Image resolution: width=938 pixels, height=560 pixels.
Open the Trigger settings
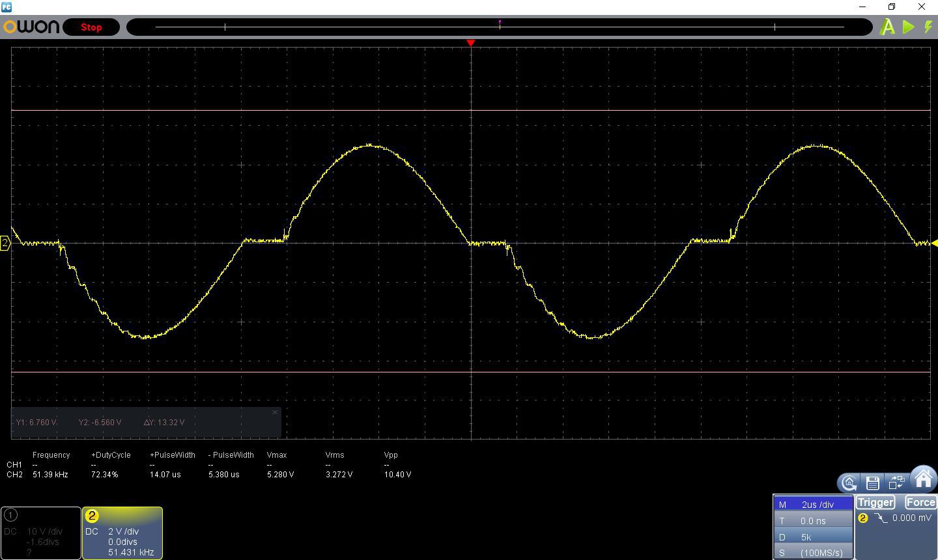click(875, 502)
